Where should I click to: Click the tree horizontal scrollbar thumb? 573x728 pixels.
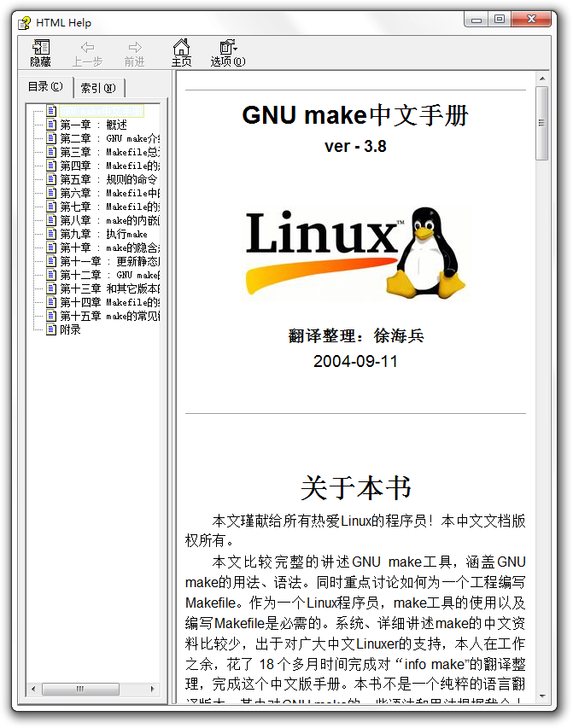pyautogui.click(x=80, y=689)
